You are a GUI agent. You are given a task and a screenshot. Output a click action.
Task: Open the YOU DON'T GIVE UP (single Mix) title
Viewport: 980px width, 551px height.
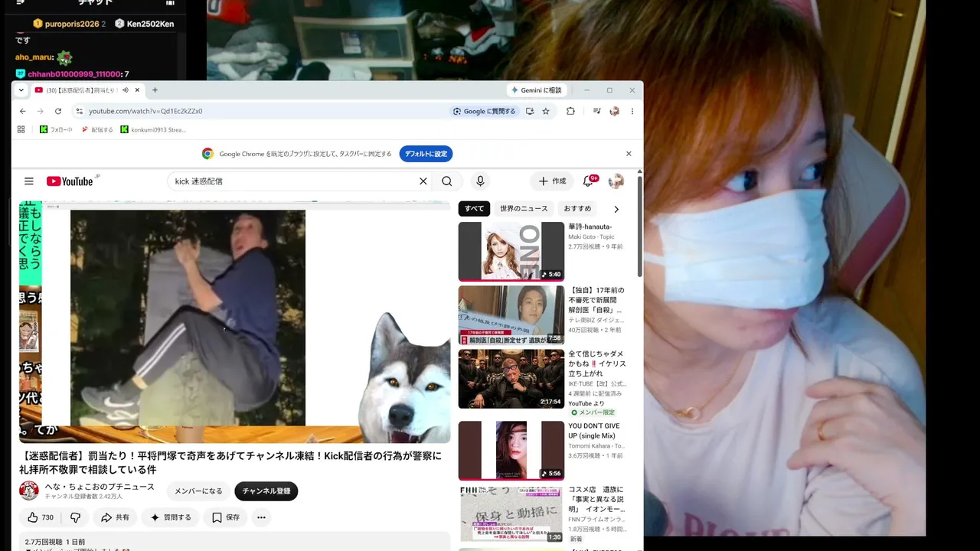click(x=596, y=431)
